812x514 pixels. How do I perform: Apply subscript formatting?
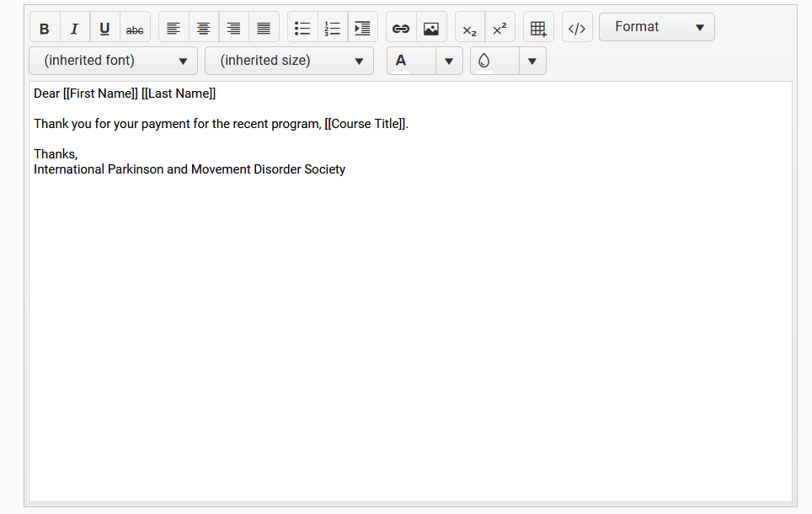pyautogui.click(x=470, y=28)
